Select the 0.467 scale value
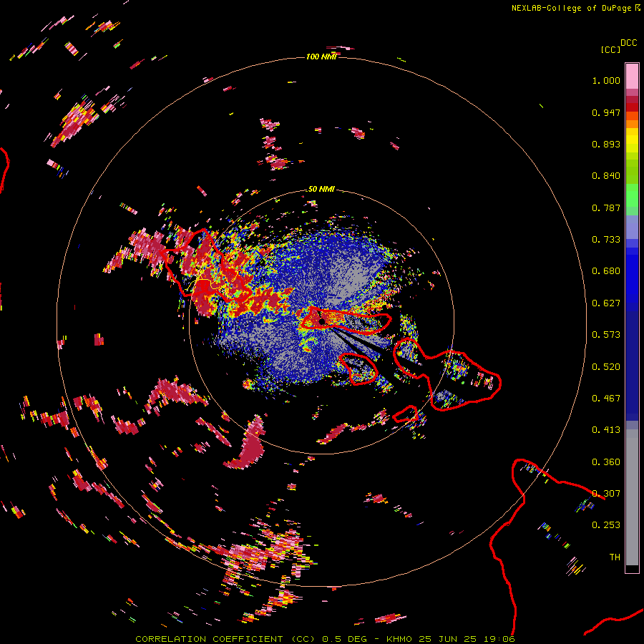The image size is (644, 644). pyautogui.click(x=606, y=399)
